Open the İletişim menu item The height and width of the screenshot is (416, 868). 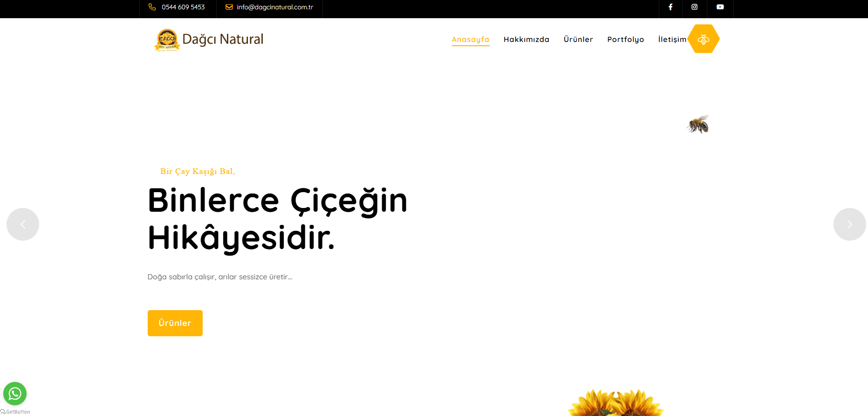[672, 40]
